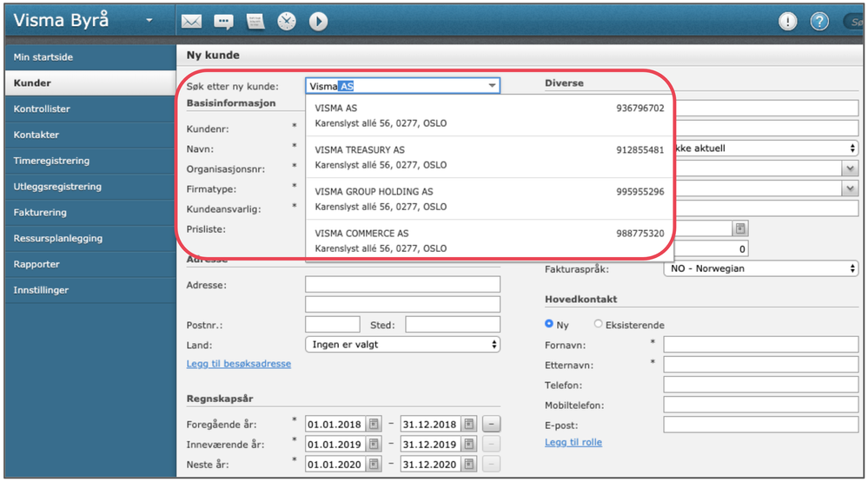Open the calendar icon in Diverse section

[x=740, y=228]
